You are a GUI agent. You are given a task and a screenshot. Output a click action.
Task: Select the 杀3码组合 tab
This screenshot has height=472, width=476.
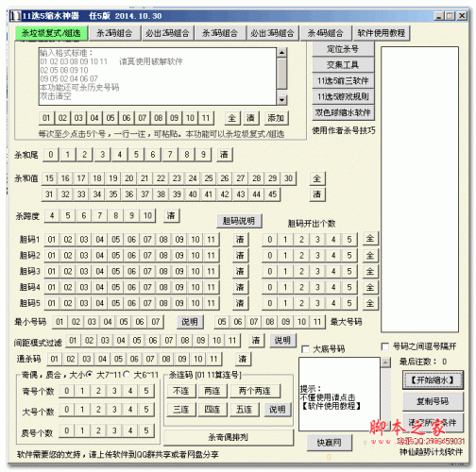tap(220, 33)
